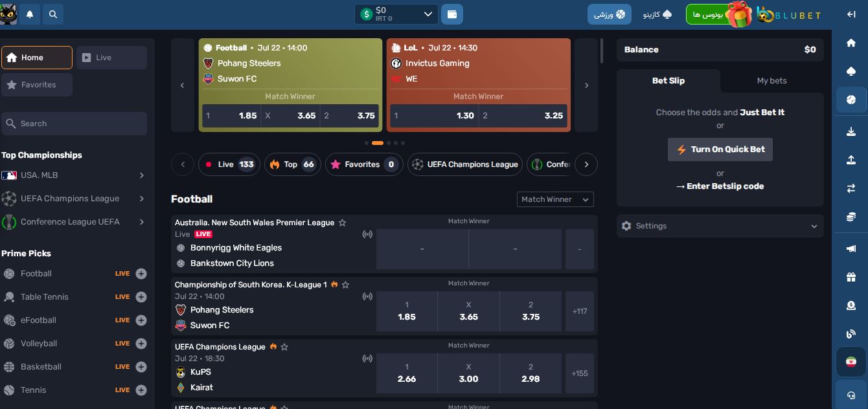
Task: Select the Favorites 0 filter chip
Action: coord(364,164)
